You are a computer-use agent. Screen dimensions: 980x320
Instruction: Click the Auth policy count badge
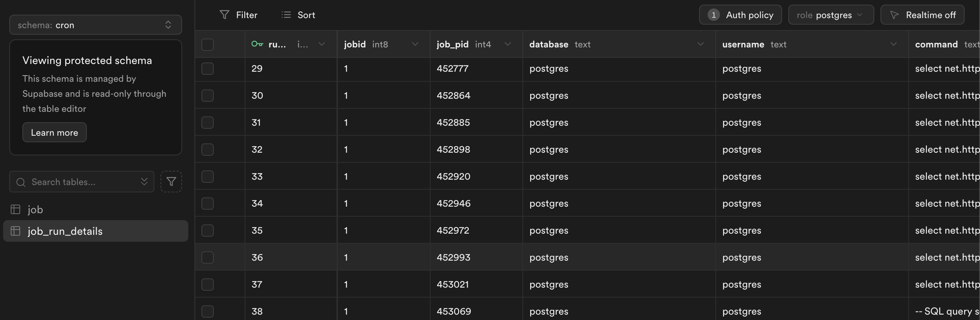[713, 15]
